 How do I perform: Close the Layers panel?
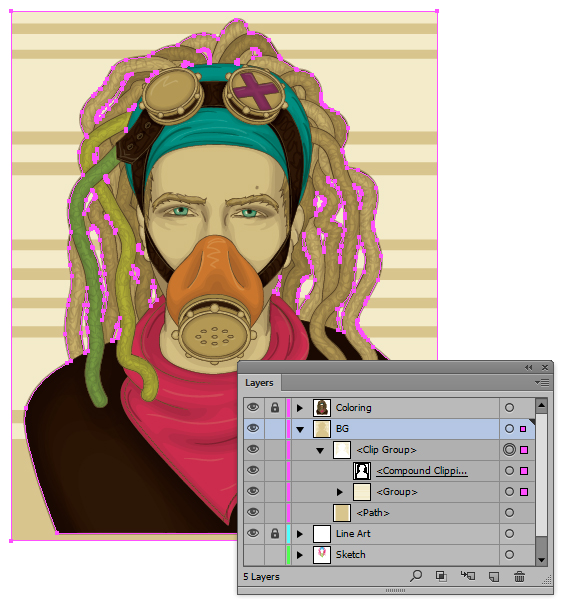pos(545,368)
